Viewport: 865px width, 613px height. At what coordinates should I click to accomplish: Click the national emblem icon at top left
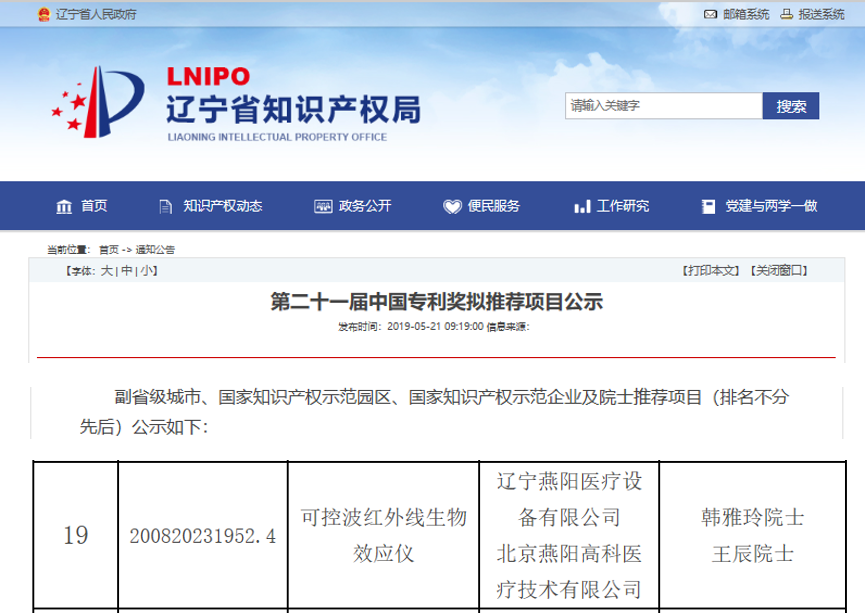click(43, 14)
